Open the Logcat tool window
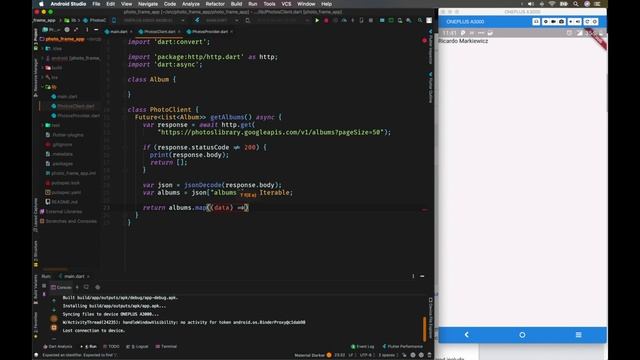 [137, 347]
